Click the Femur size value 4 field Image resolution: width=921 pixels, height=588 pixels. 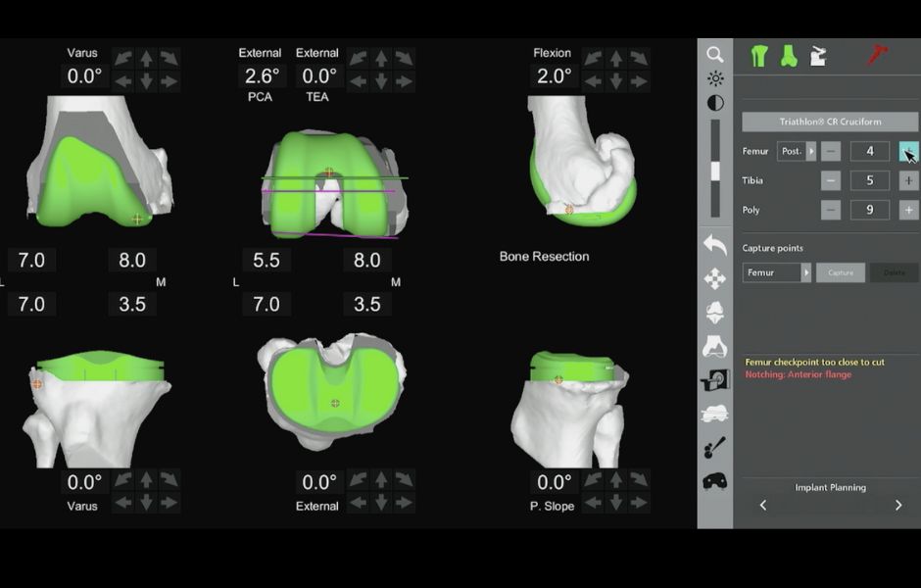870,152
